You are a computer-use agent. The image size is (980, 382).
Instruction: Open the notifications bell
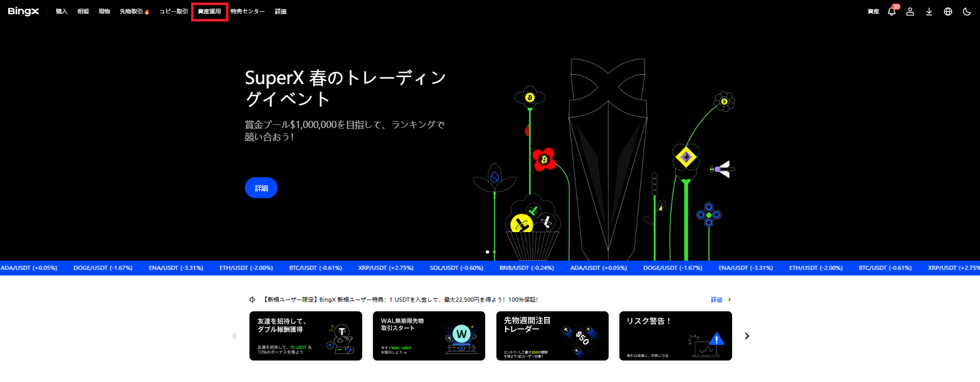click(891, 12)
